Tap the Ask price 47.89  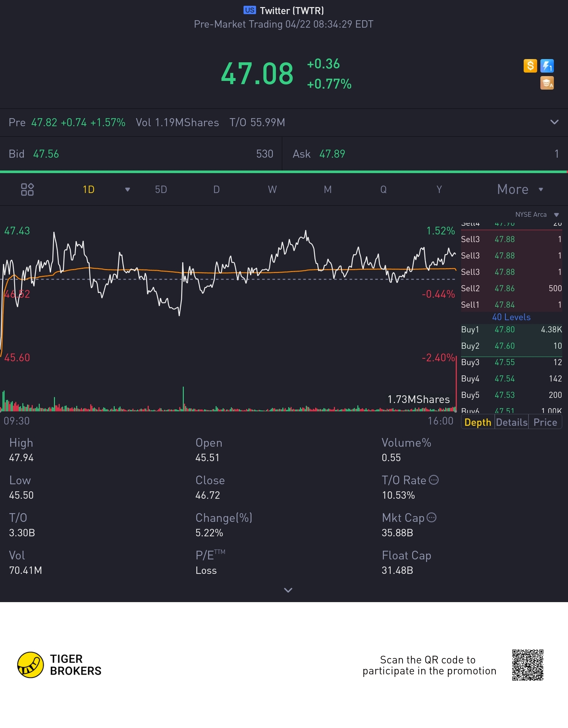pyautogui.click(x=332, y=154)
